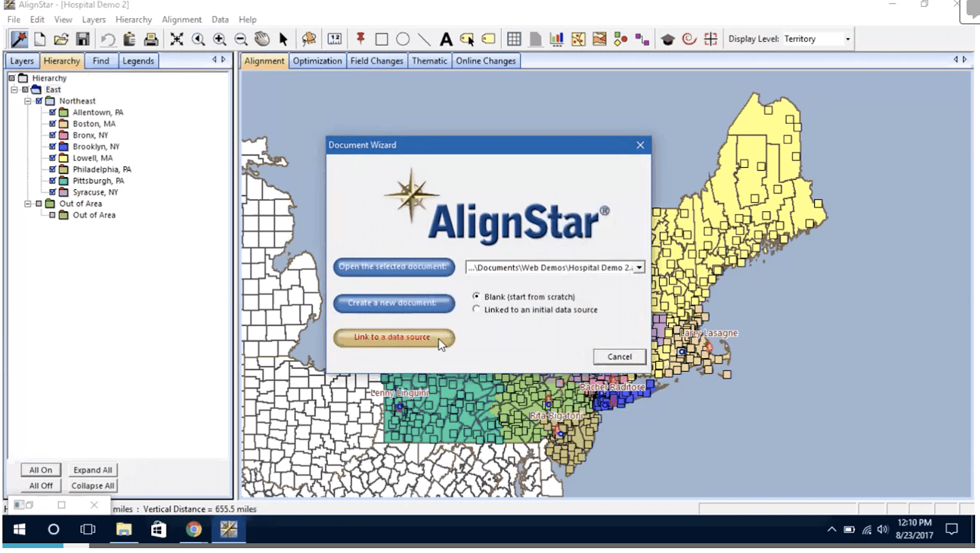Select the Text annotation tool
Image resolution: width=980 pixels, height=553 pixels.
coord(444,39)
